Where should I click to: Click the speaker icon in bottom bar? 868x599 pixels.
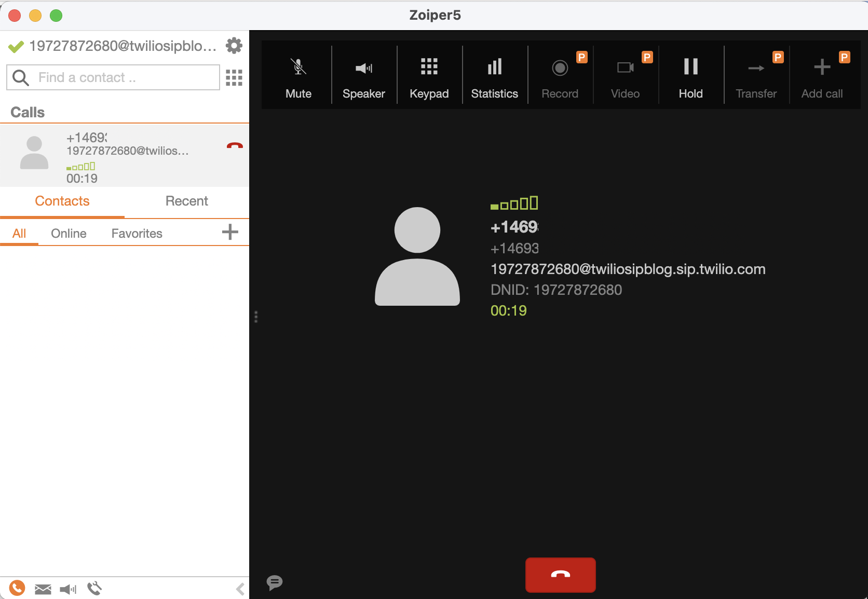tap(68, 589)
